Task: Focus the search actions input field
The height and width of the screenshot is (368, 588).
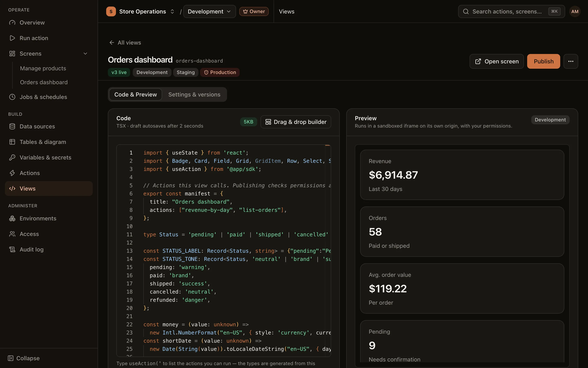Action: (511, 11)
